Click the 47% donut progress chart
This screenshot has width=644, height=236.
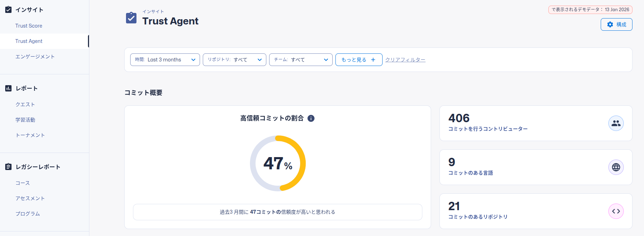coord(278,163)
